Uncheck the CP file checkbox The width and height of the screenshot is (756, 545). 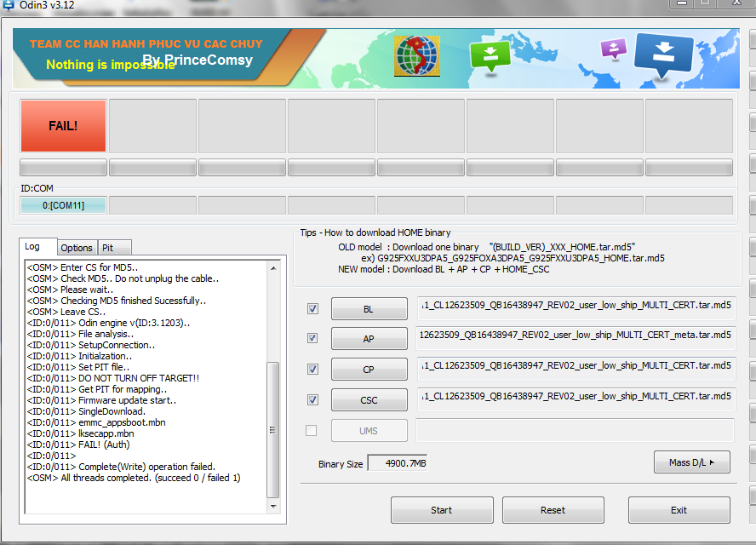click(x=312, y=369)
